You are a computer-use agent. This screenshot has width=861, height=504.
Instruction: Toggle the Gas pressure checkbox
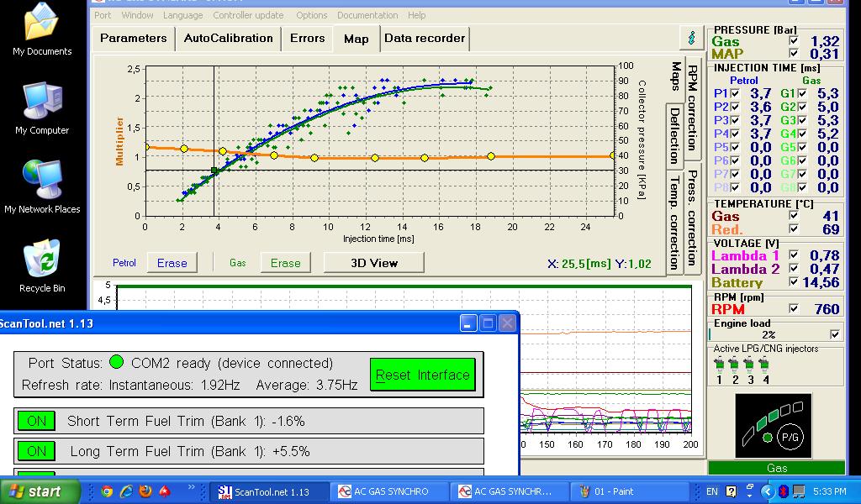point(794,41)
